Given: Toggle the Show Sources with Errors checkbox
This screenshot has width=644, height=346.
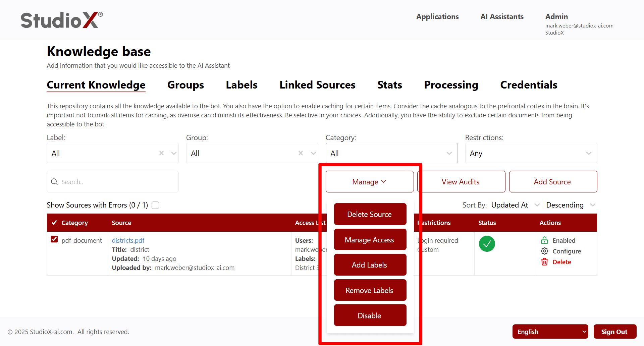Looking at the screenshot, I should (155, 205).
